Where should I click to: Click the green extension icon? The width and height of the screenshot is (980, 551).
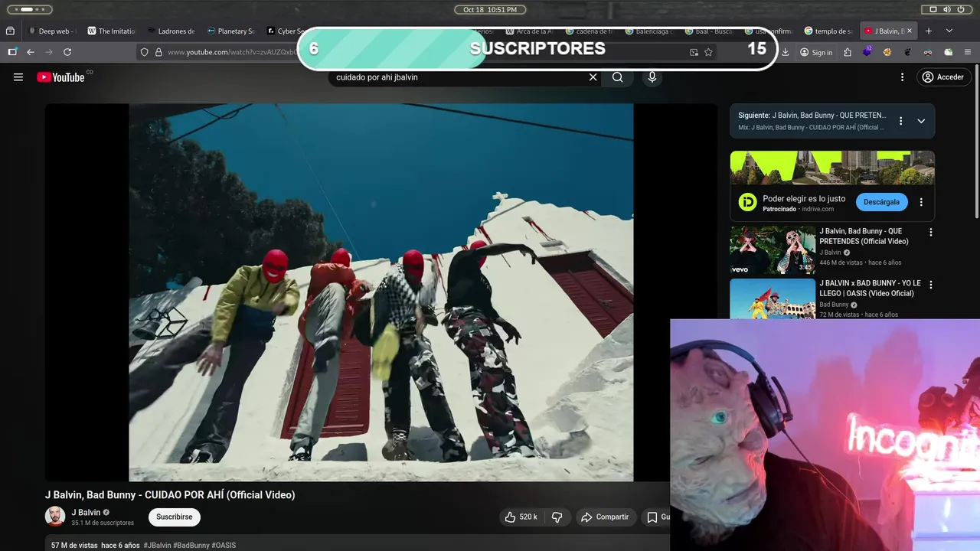948,52
